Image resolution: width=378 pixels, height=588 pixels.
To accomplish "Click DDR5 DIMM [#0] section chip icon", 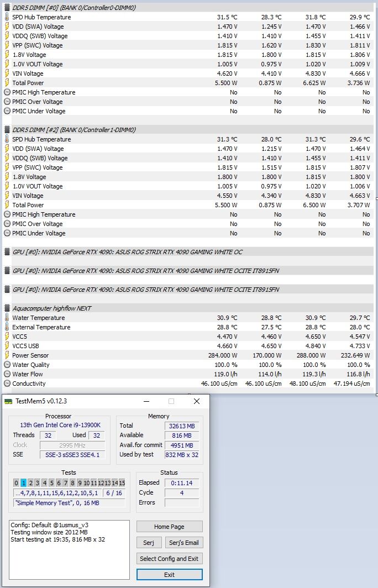I will click(7, 8).
